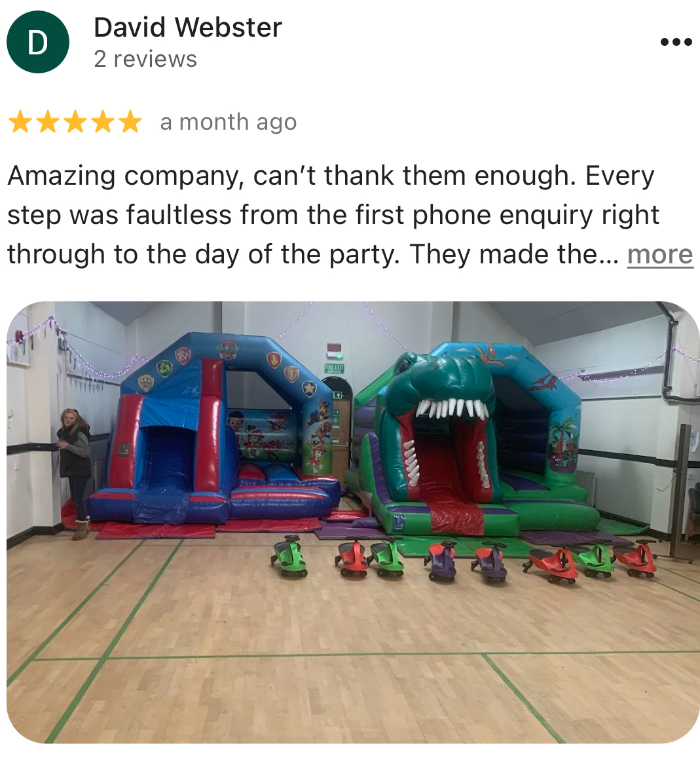Open the three-dot options menu
The image size is (700, 758).
(676, 42)
